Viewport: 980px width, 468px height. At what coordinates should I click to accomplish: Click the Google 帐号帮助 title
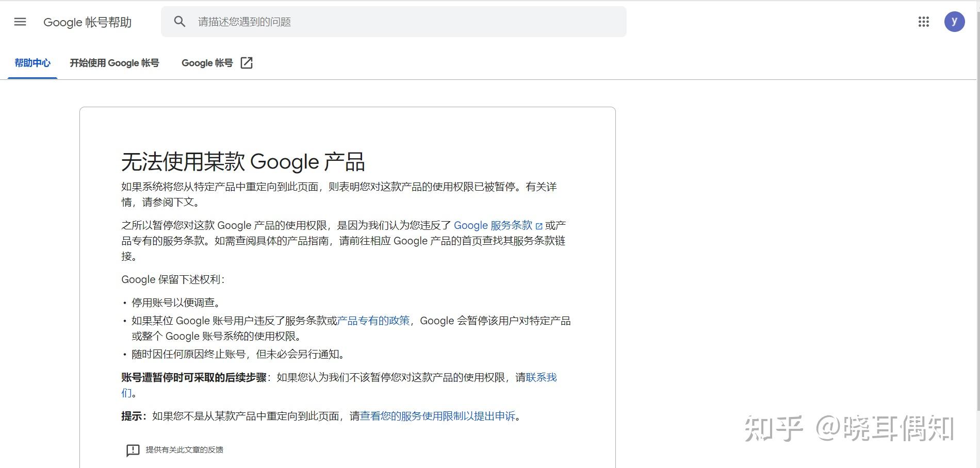88,22
